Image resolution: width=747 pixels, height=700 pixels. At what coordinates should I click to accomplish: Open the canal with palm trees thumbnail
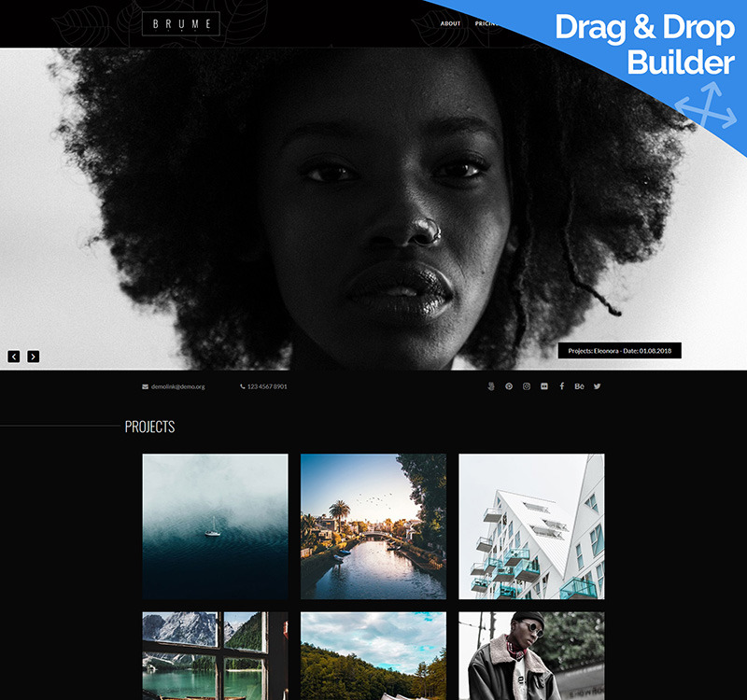click(x=373, y=526)
